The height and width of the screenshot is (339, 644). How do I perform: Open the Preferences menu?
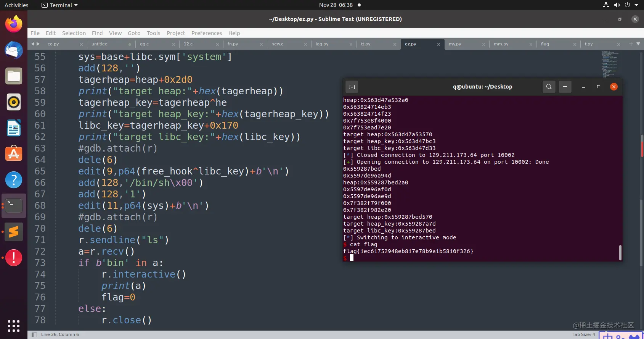pos(207,33)
